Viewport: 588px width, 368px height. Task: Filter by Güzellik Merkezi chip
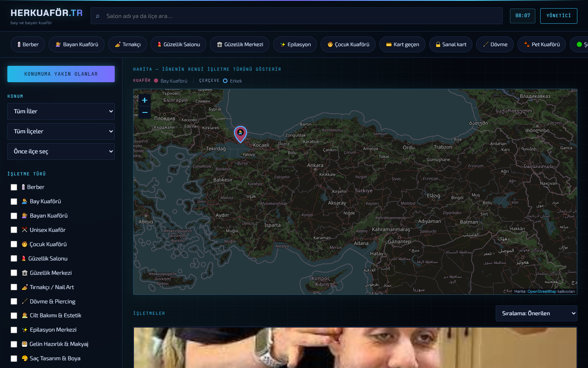[x=240, y=44]
